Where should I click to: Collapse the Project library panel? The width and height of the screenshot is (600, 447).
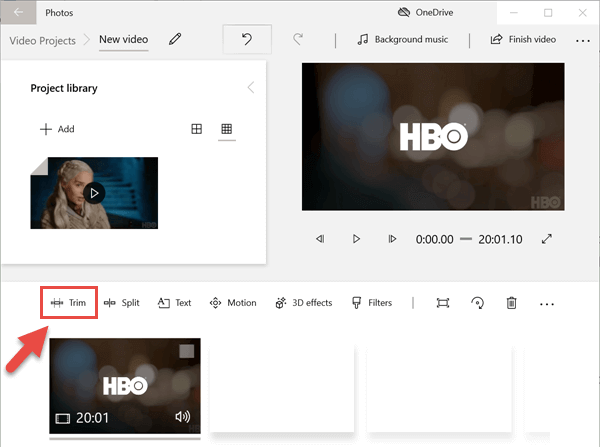click(x=251, y=88)
